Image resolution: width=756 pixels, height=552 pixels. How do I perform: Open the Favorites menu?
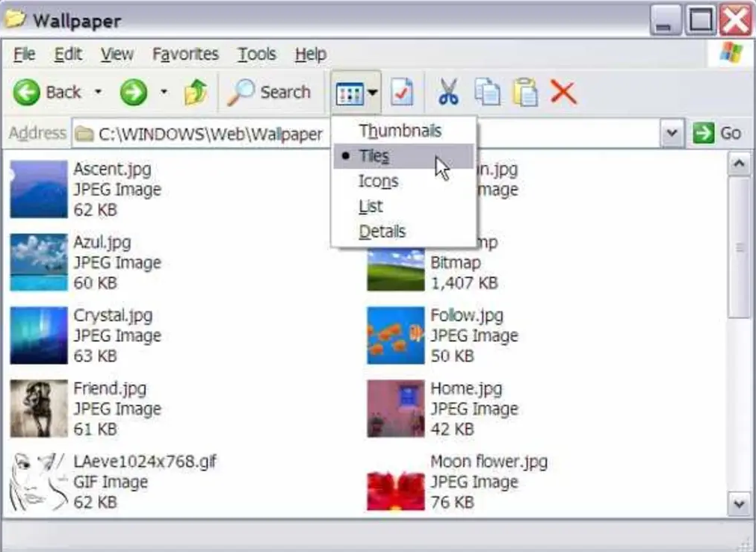(185, 55)
